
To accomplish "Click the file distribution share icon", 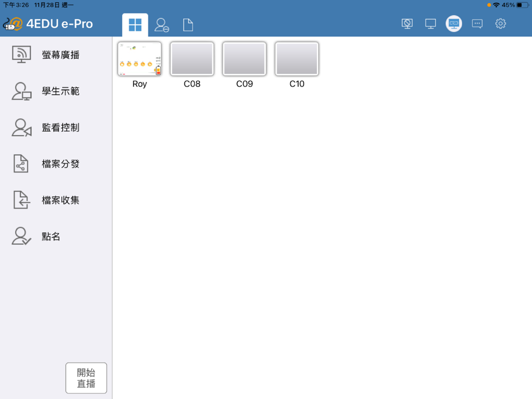I will (21, 164).
